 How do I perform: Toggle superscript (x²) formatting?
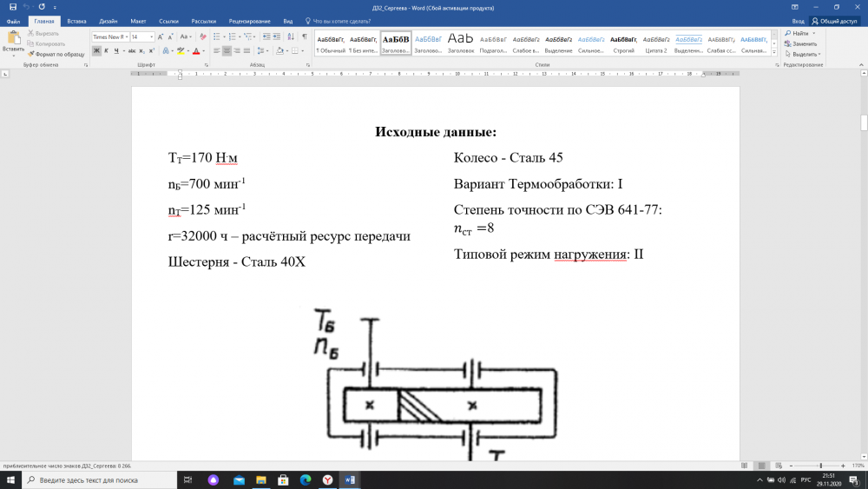pos(151,51)
